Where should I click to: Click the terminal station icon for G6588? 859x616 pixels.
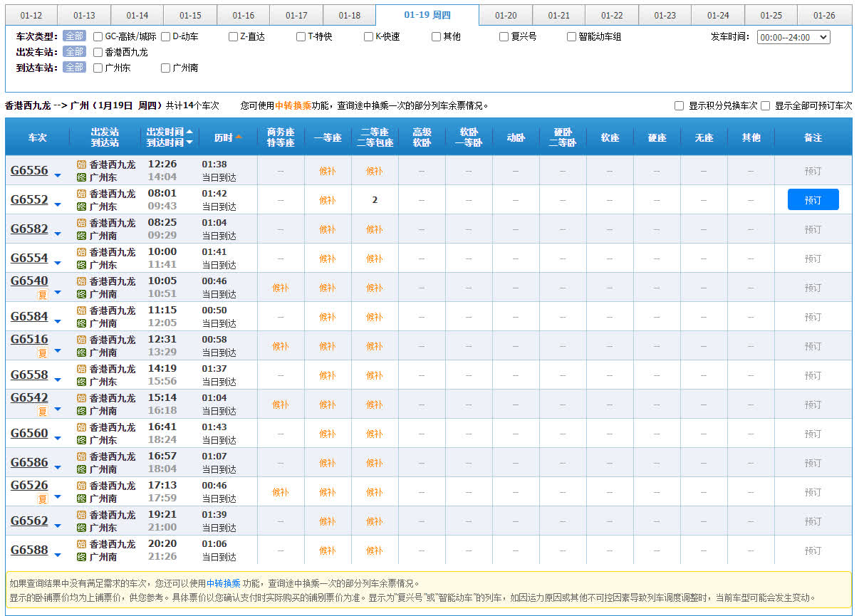click(81, 557)
